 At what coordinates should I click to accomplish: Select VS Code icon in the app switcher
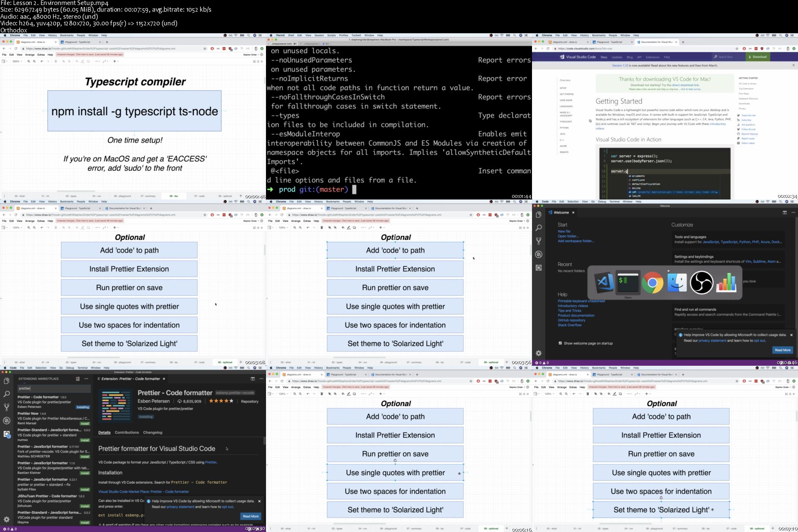(603, 282)
